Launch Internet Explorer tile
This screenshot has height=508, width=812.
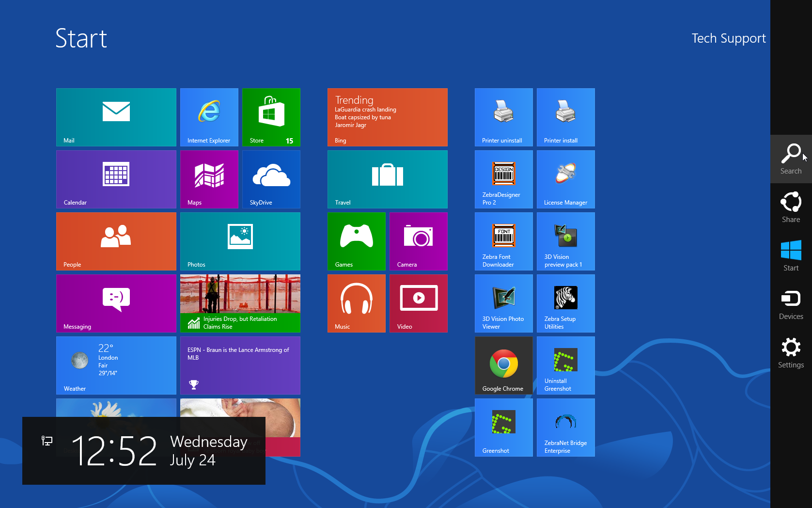click(209, 117)
